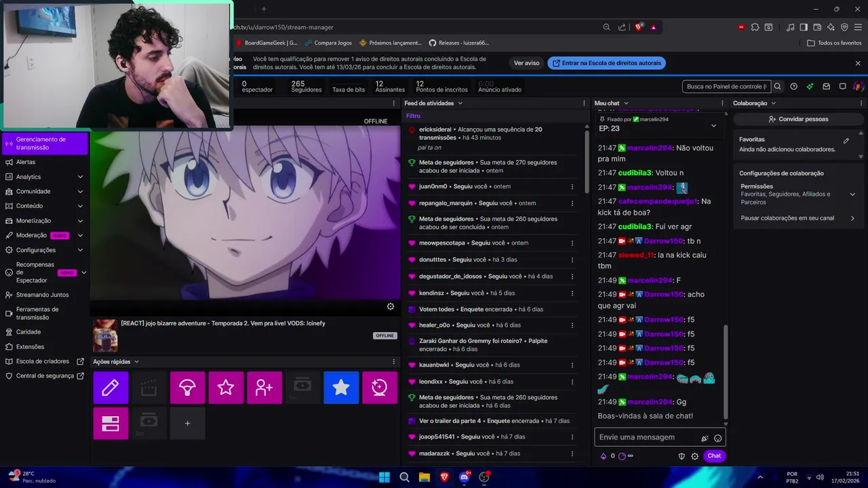
Task: Open the crystal ball prediction quick action
Action: click(380, 388)
